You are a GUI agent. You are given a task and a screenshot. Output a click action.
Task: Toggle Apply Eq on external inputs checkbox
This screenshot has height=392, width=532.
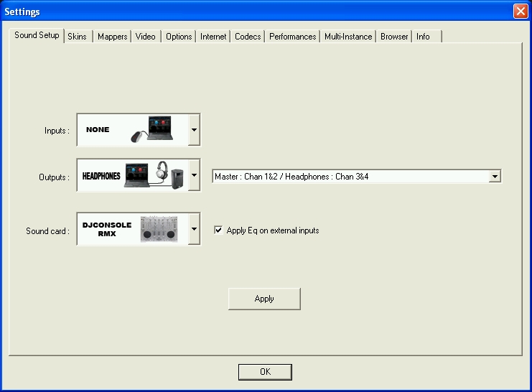coord(218,230)
